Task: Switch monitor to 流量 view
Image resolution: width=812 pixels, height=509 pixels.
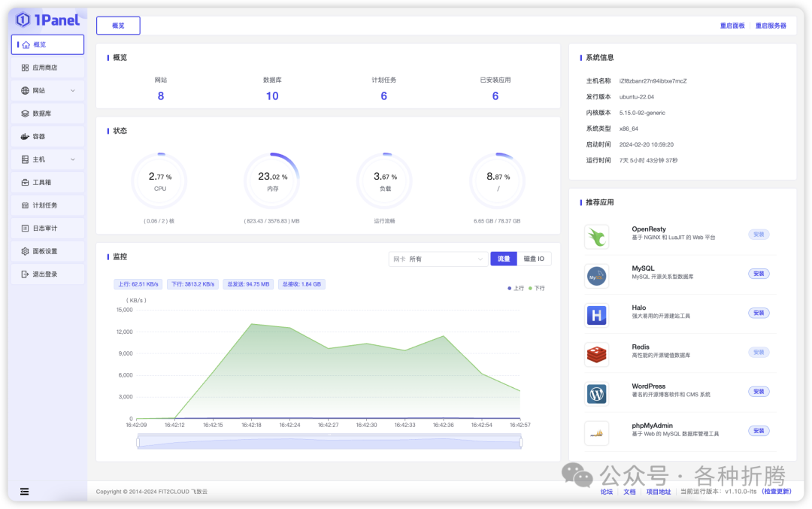Action: [503, 259]
